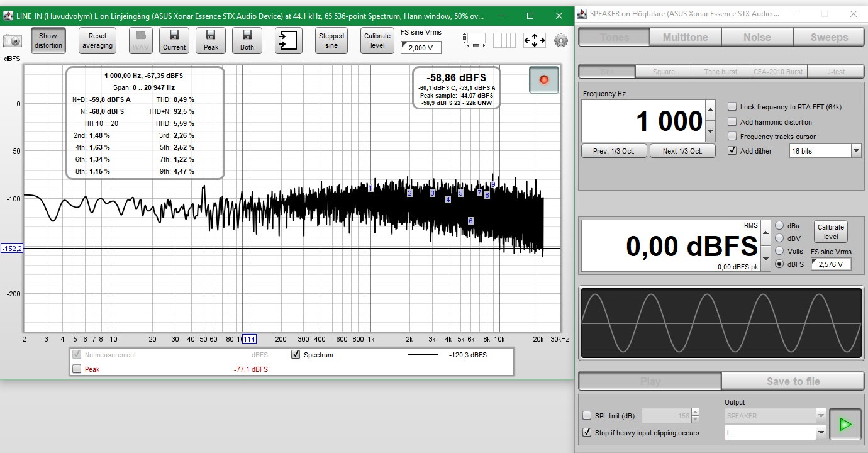Click the input-arrow import icon button
Image resolution: width=868 pixels, height=453 pixels.
pyautogui.click(x=288, y=41)
